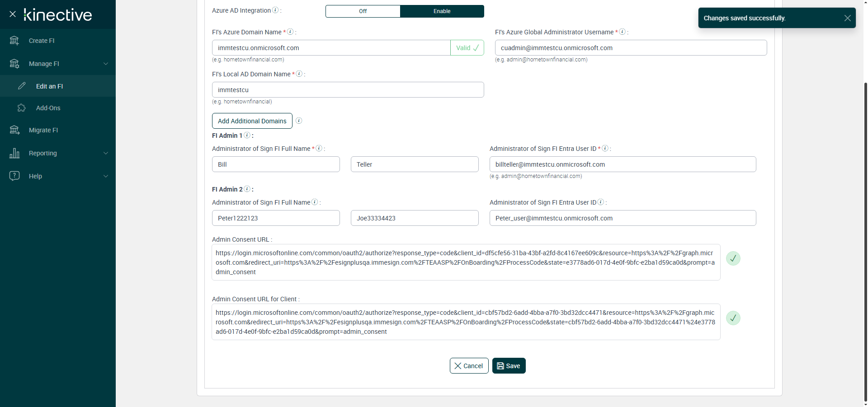This screenshot has height=407, width=868.
Task: Click info icon next to Azure AD Integration
Action: tap(275, 10)
